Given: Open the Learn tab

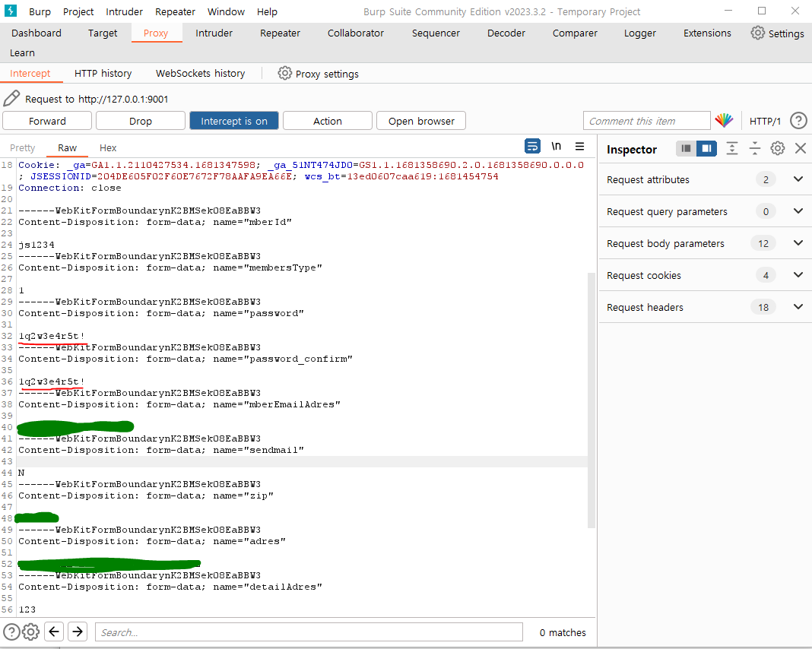Looking at the screenshot, I should tap(22, 52).
